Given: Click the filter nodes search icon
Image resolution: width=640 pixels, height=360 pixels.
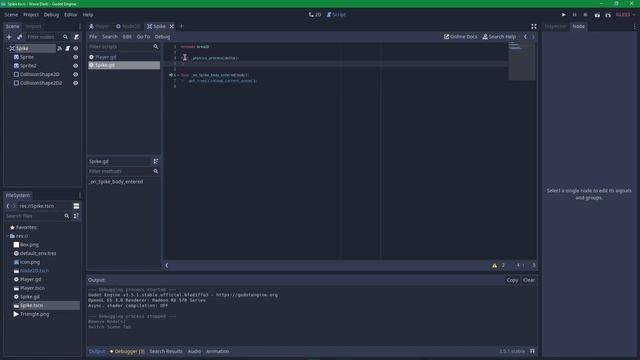Looking at the screenshot, I should pyautogui.click(x=65, y=37).
